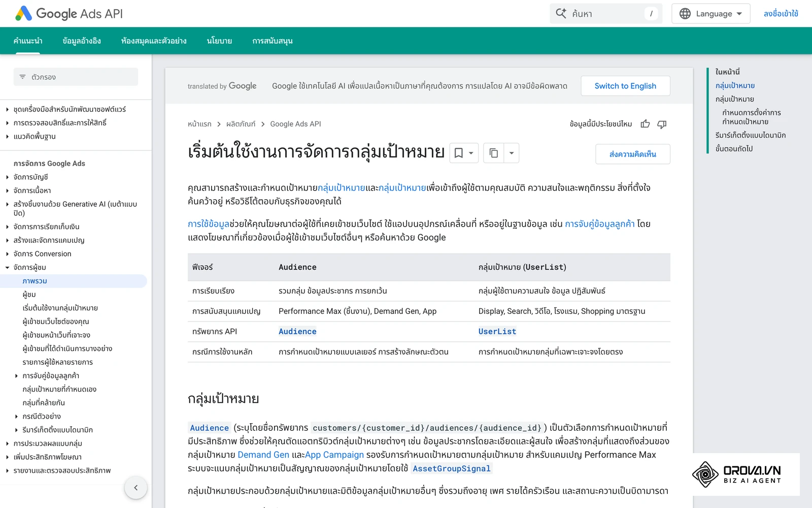The height and width of the screenshot is (508, 812).
Task: Jump to ขั้นตอนถัดไป in page outline
Action: [x=734, y=148]
